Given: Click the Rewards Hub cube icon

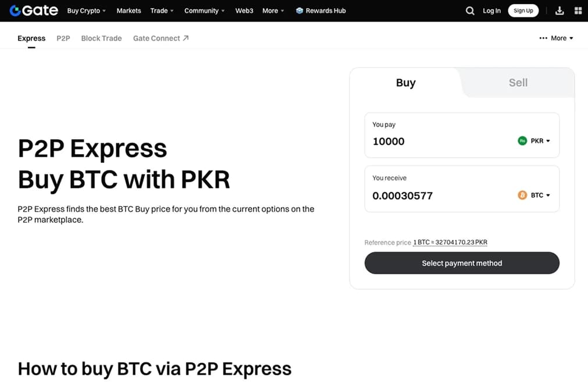Looking at the screenshot, I should click(300, 10).
